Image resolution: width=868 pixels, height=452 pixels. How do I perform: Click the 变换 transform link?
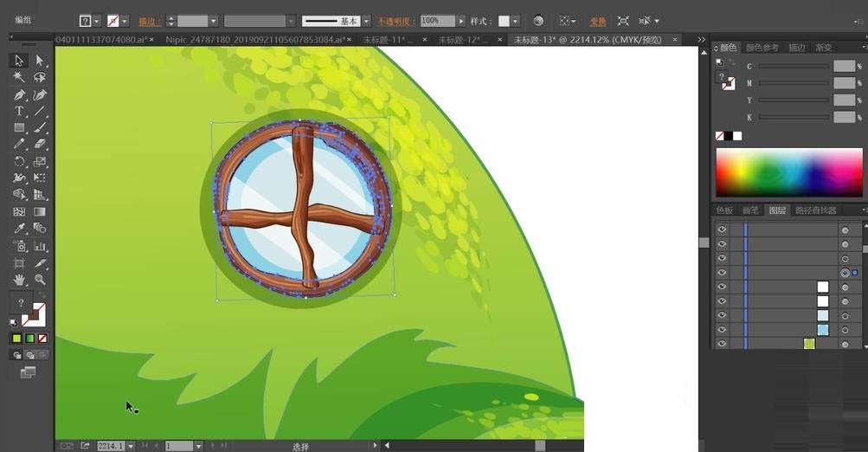click(597, 21)
